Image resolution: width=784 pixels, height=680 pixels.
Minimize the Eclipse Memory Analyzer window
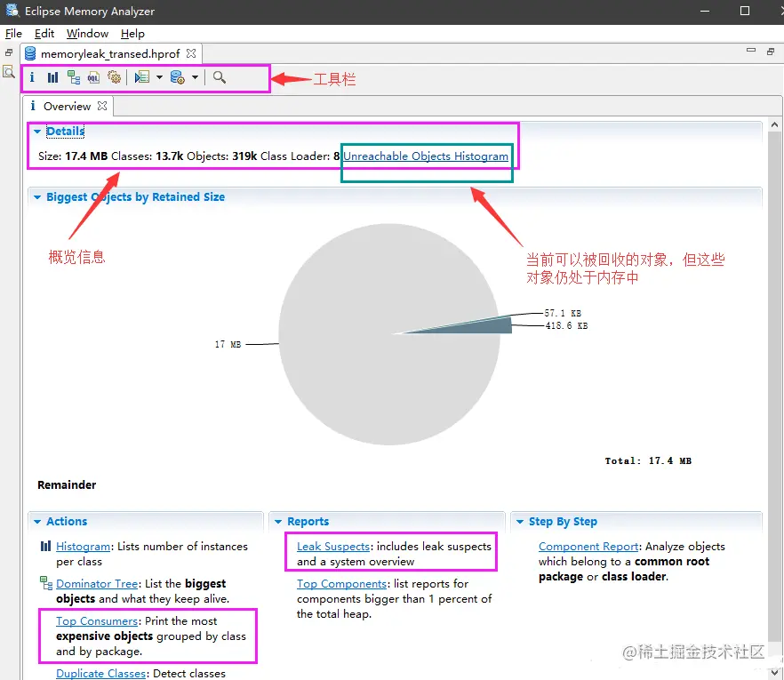705,11
